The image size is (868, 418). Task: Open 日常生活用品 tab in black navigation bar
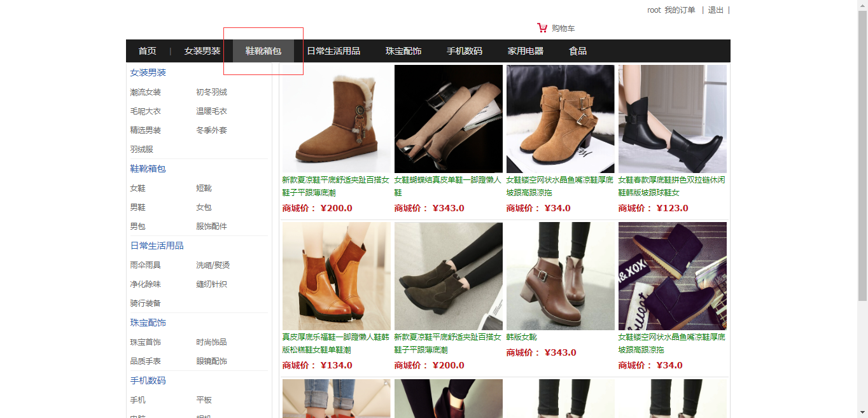(333, 51)
